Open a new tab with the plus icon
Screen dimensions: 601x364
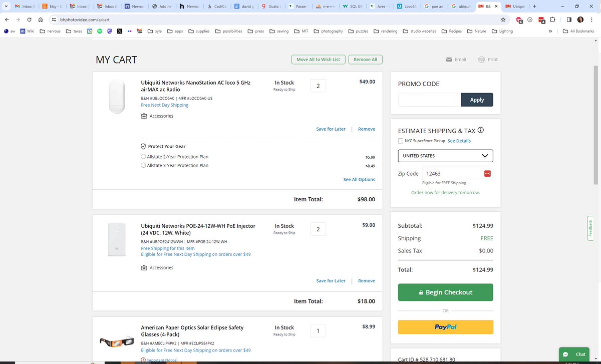click(x=534, y=7)
